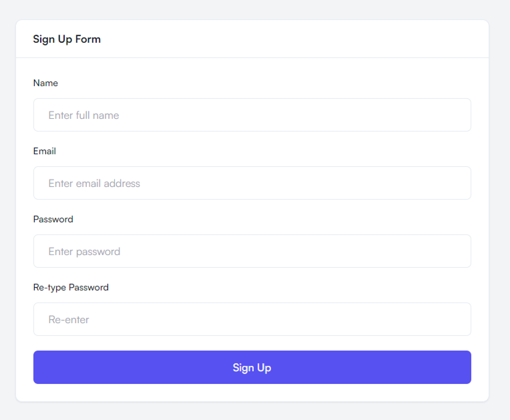Image resolution: width=510 pixels, height=420 pixels.
Task: Click into the Email input field
Action: 252,183
